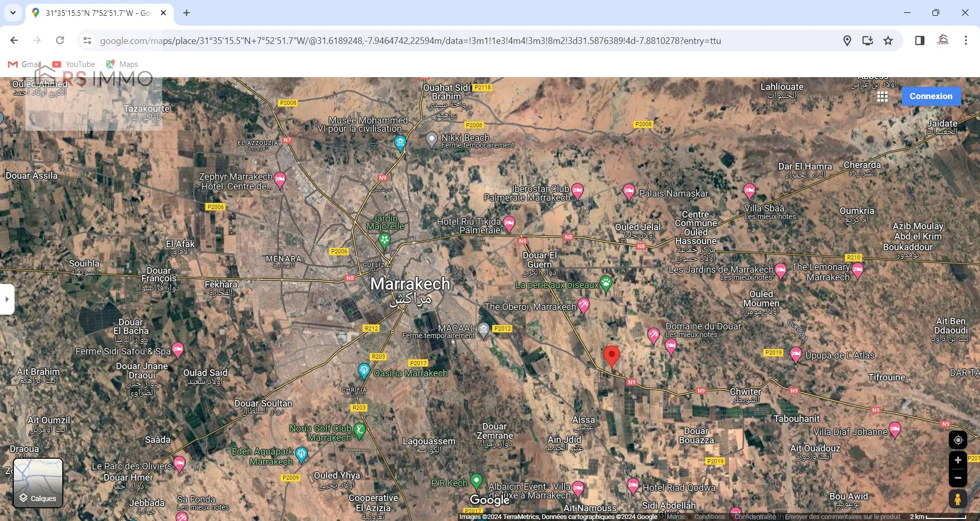Open the Conditions link in footer
The image size is (980, 521).
tap(709, 516)
